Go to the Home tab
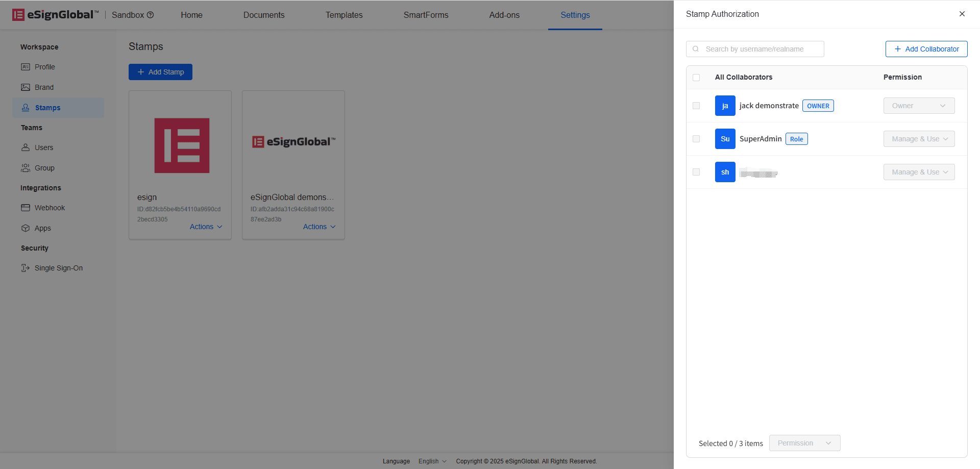The height and width of the screenshot is (469, 980). coord(191,15)
